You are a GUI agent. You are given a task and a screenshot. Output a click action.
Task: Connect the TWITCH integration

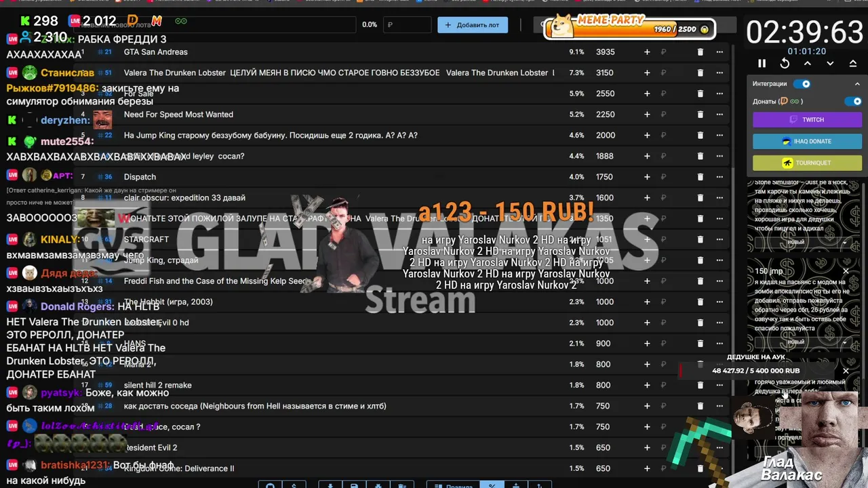(807, 119)
